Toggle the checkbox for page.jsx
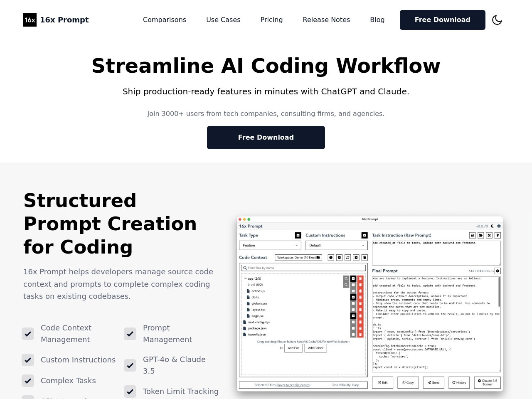Screen dimensions: 532x399 [x=353, y=316]
